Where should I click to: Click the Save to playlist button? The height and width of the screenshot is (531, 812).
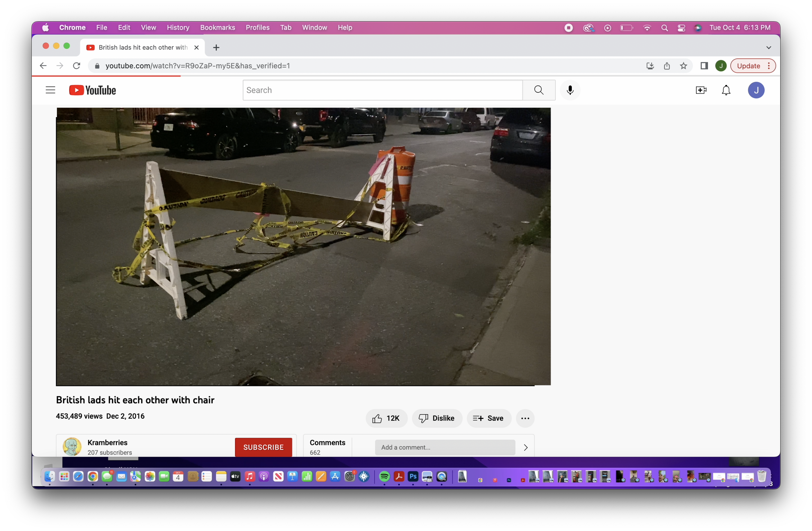(x=489, y=418)
